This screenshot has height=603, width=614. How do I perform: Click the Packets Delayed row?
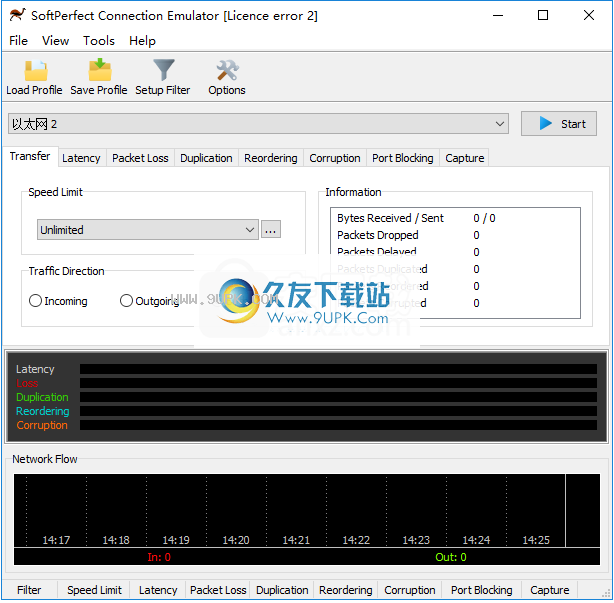coord(455,252)
